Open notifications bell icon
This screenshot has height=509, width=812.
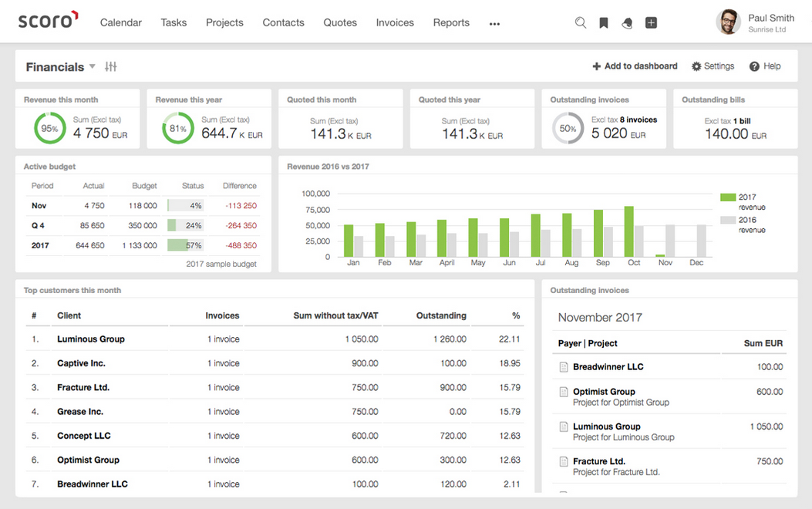click(627, 23)
